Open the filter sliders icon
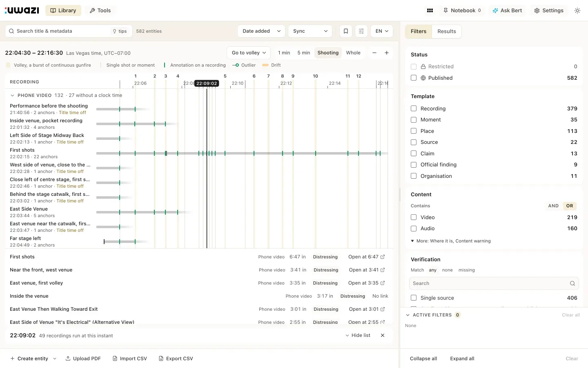588x368 pixels. coord(361,31)
